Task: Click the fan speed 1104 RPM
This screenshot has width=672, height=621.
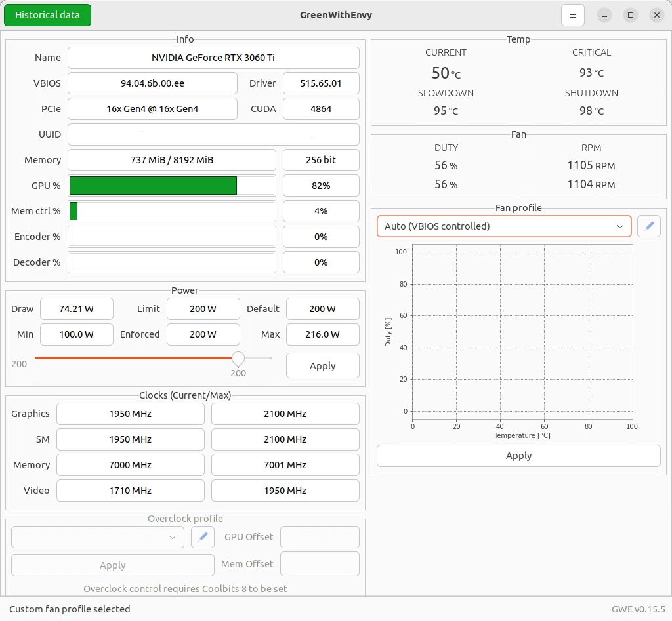Action: click(x=591, y=184)
